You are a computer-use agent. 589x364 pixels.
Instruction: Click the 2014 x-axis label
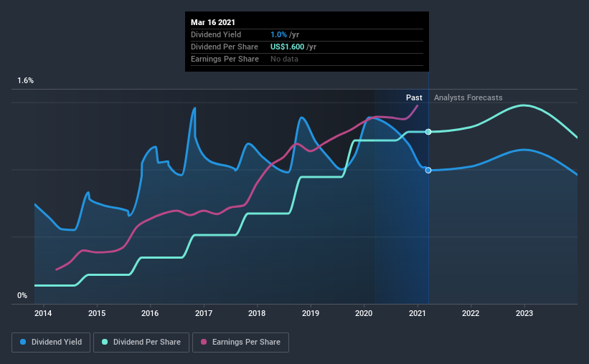point(43,313)
